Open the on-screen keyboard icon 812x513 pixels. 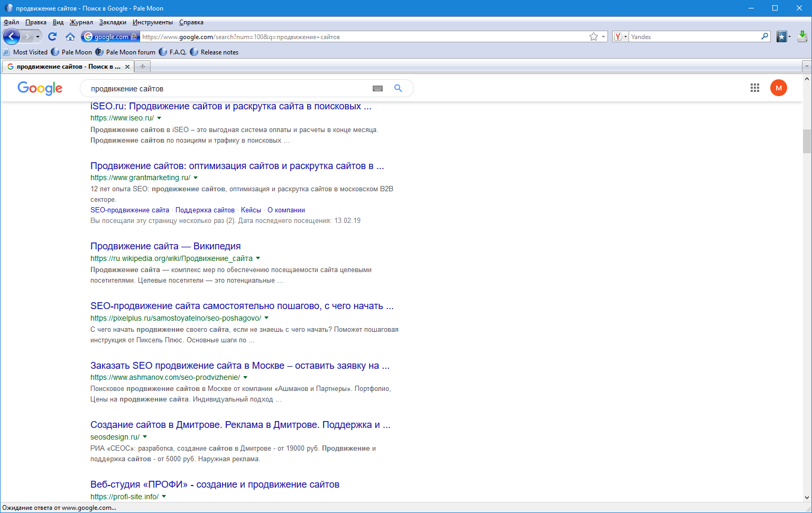(x=377, y=89)
